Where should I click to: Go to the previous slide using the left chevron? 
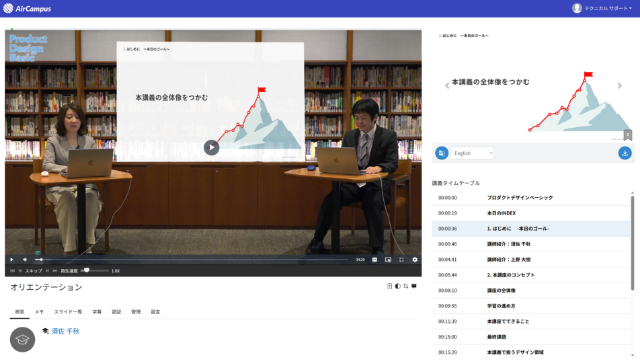[447, 86]
